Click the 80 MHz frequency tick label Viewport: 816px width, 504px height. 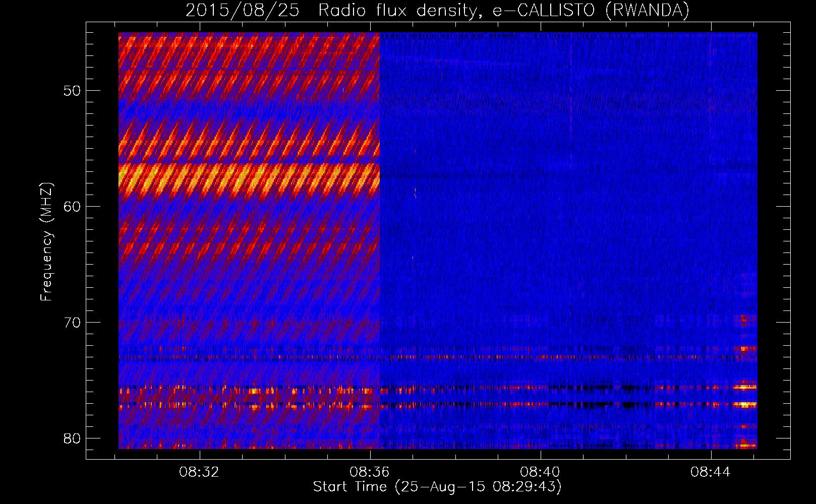pyautogui.click(x=72, y=438)
